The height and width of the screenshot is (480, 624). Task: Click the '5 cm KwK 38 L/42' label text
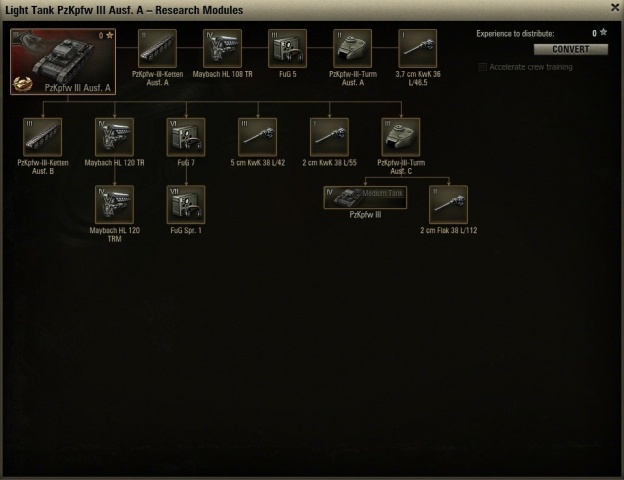click(257, 163)
